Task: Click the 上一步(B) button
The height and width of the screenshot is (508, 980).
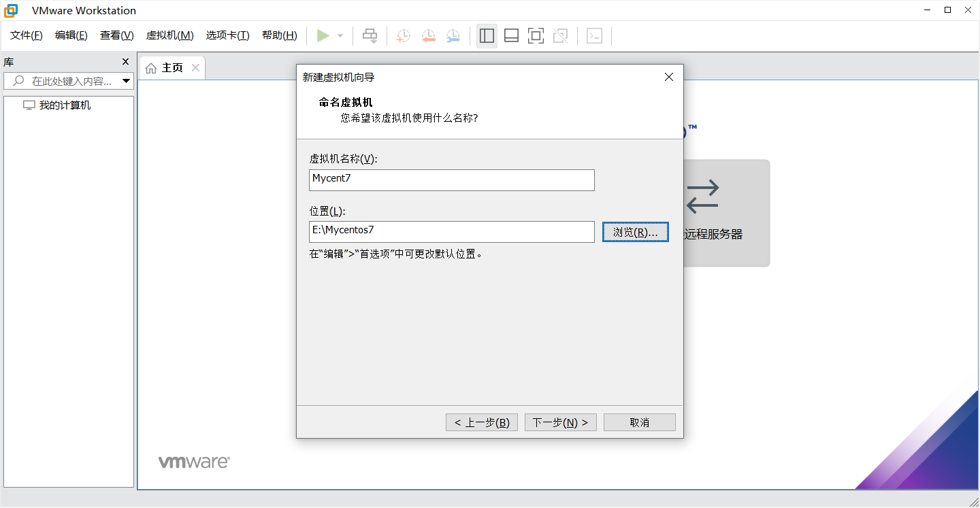Action: tap(481, 422)
